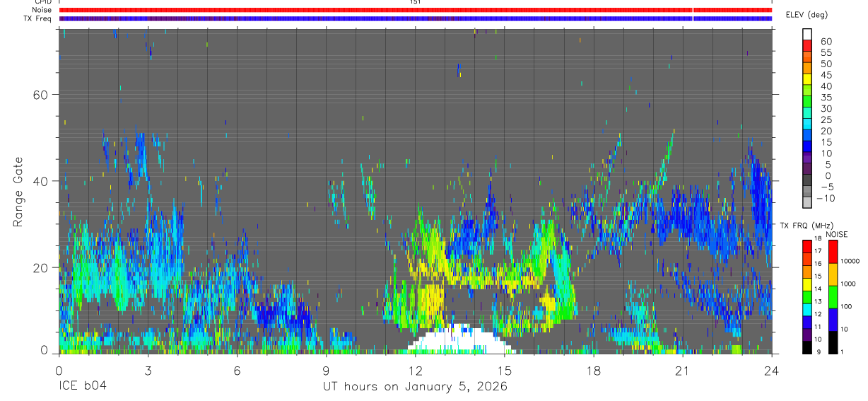The height and width of the screenshot is (401, 868).
Task: Click the blue TX Freq strip above the plot
Action: pos(416,18)
